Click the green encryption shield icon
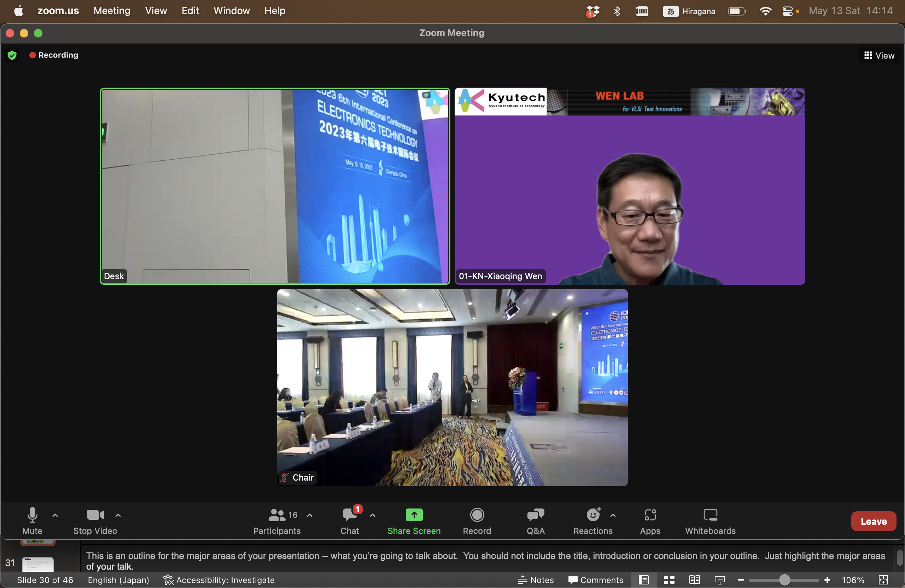This screenshot has height=588, width=905. point(12,55)
